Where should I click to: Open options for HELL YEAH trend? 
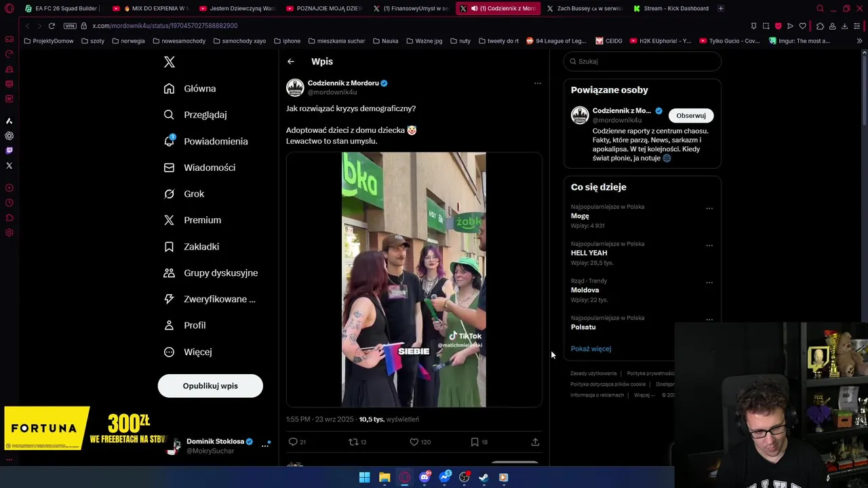click(x=709, y=245)
